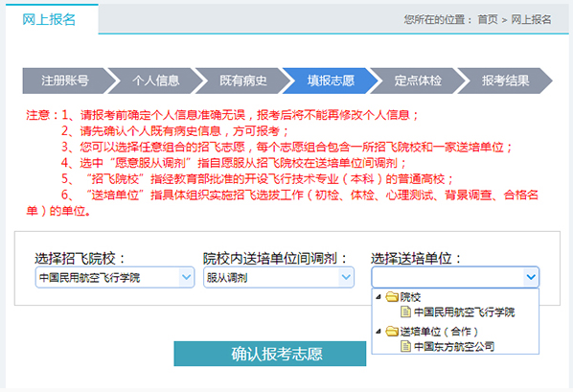Open the 选择招飞院校 dropdown arrow
This screenshot has height=392, width=573.
click(187, 277)
